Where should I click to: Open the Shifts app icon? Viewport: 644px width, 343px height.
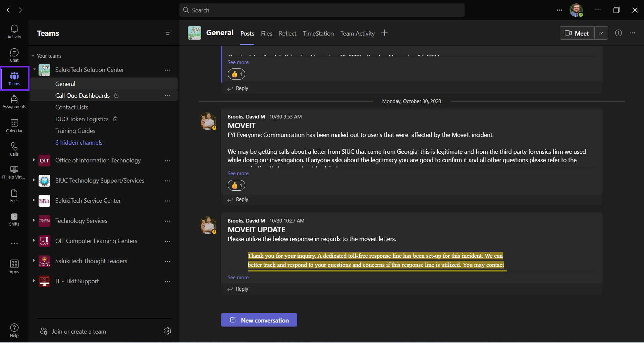14,219
